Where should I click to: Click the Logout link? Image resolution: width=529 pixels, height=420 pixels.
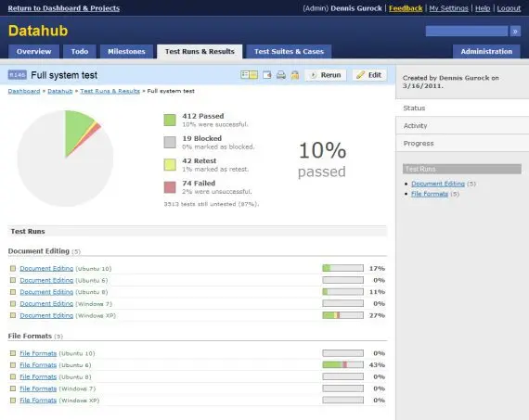click(509, 8)
